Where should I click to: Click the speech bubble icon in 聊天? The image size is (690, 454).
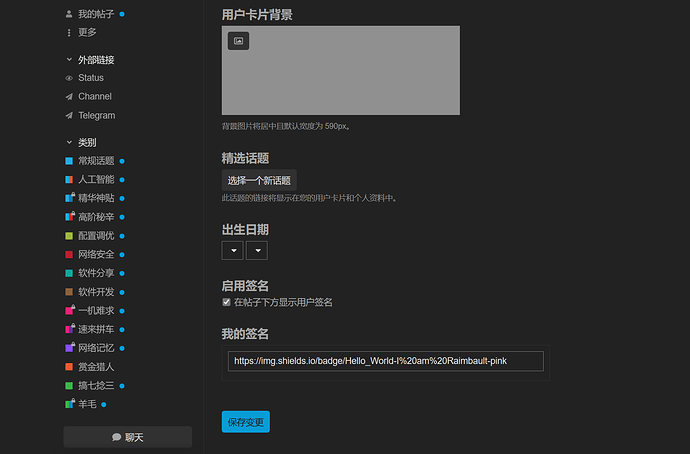(x=116, y=437)
